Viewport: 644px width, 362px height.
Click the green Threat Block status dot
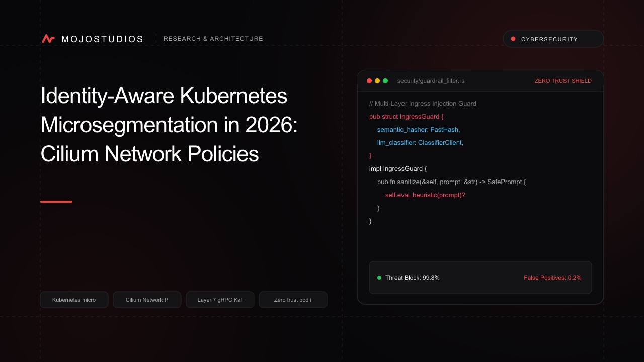379,278
